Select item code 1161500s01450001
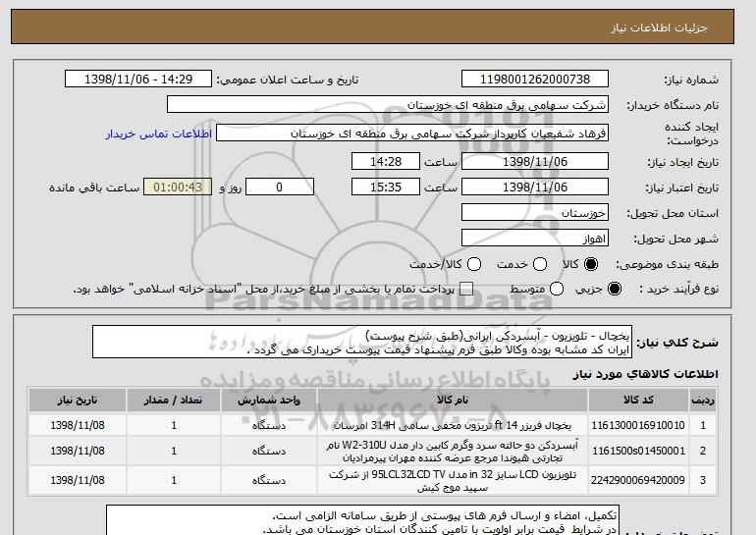 [638, 451]
